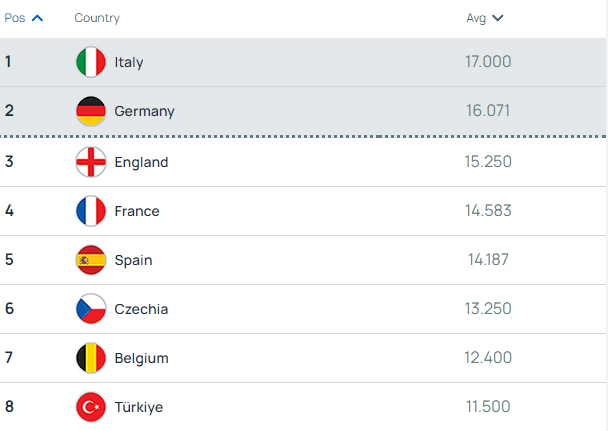This screenshot has height=431, width=608.
Task: Toggle the Pos ascending arrow
Action: (37, 18)
